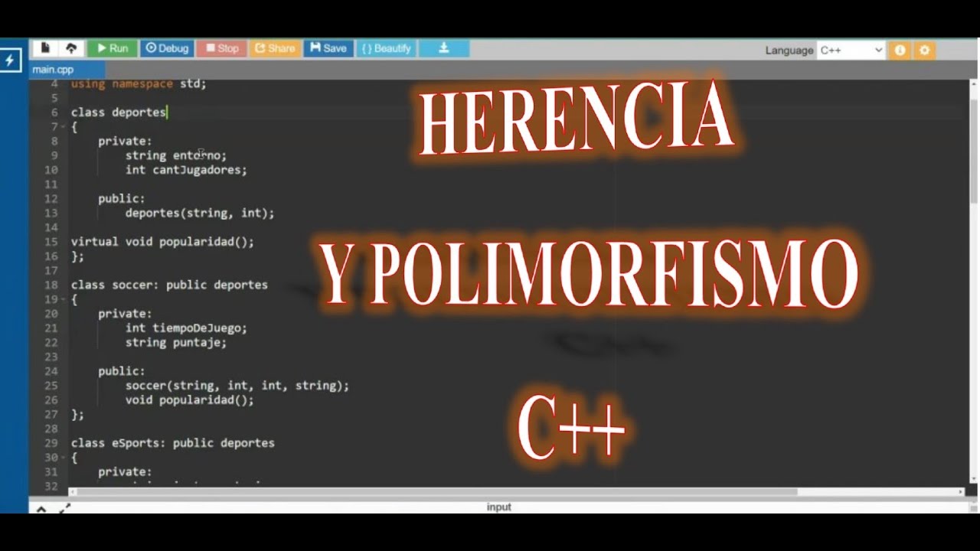Click the orange info icon
Screen dimensions: 980x551
[900, 51]
